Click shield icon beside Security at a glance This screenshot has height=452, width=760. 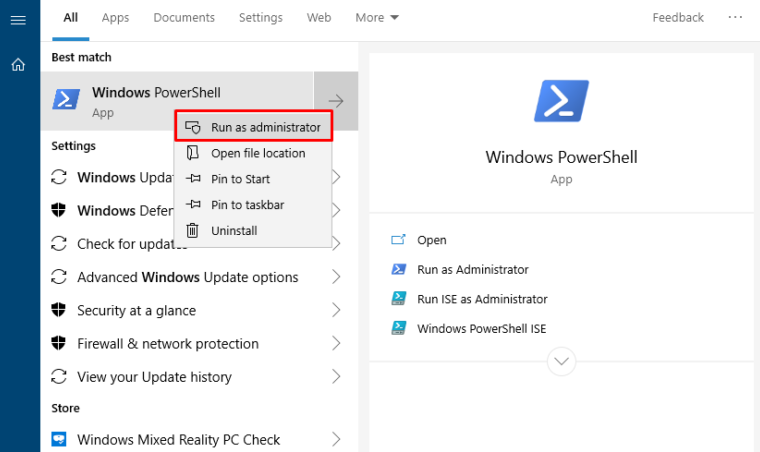[x=59, y=310]
